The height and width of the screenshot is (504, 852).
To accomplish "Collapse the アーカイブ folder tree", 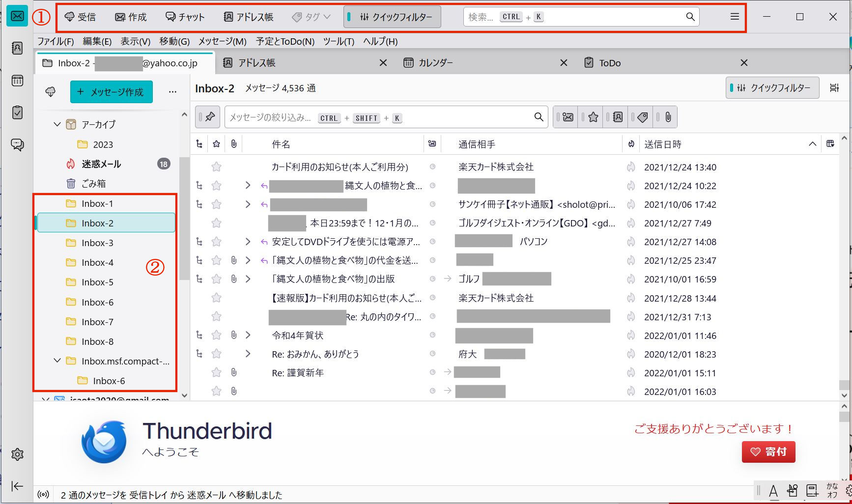I will pyautogui.click(x=57, y=124).
